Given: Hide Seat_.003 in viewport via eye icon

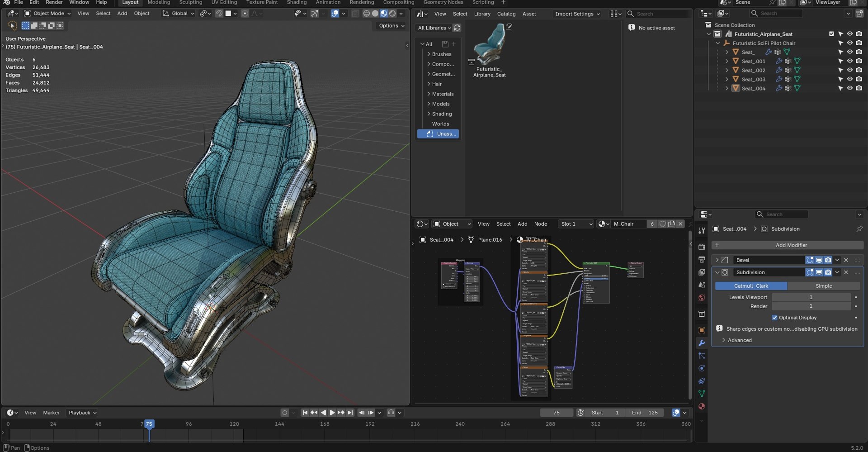Looking at the screenshot, I should tap(849, 79).
